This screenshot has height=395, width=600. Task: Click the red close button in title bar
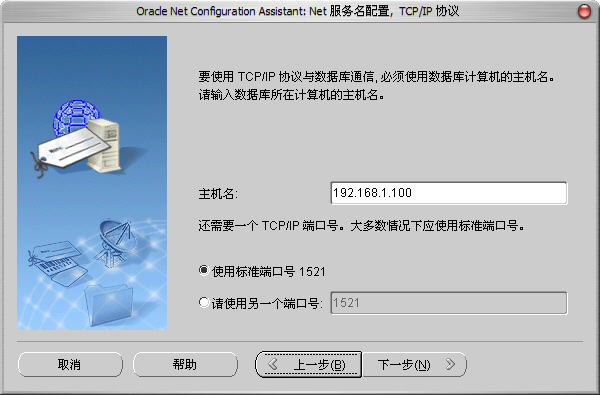584,11
